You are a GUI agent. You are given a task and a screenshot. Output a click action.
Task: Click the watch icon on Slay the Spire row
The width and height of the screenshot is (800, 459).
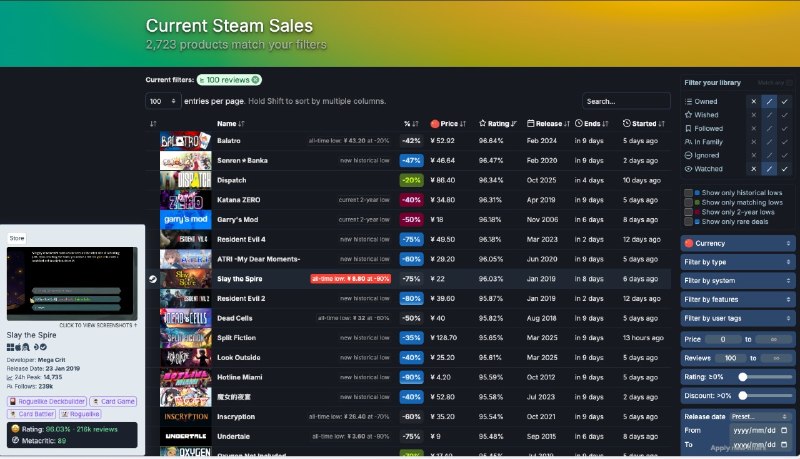click(153, 279)
